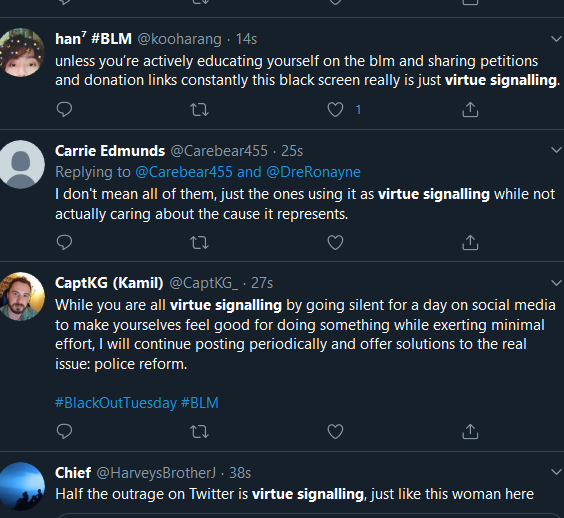
Task: Share the @kooharang tweet
Action: pos(470,109)
